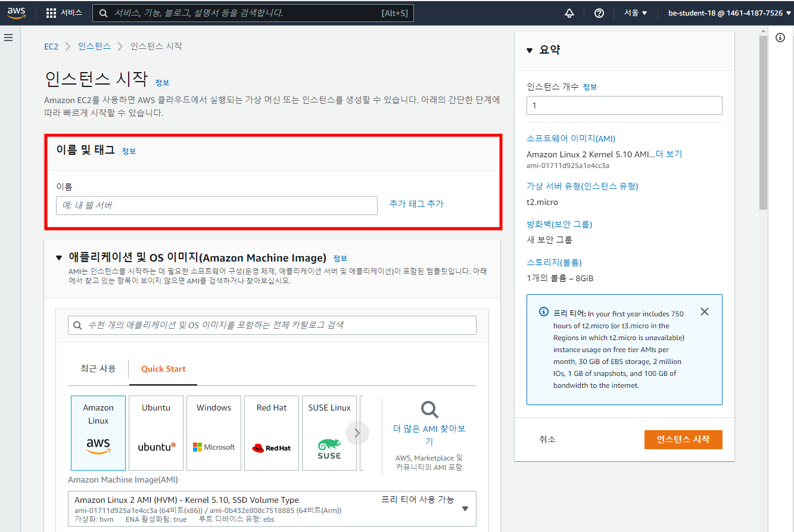Open the Amazon Linux 2 AMI dropdown
Screen dimensions: 794x532
(x=272, y=509)
